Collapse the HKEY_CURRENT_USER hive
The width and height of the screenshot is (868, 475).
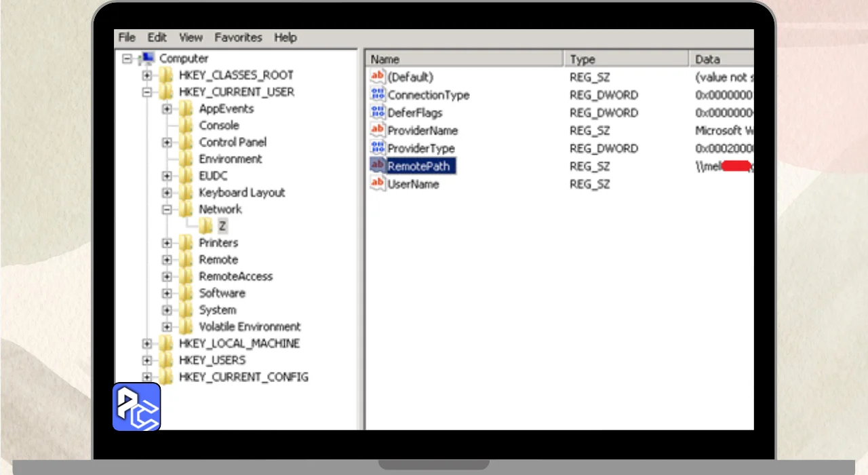coord(147,92)
